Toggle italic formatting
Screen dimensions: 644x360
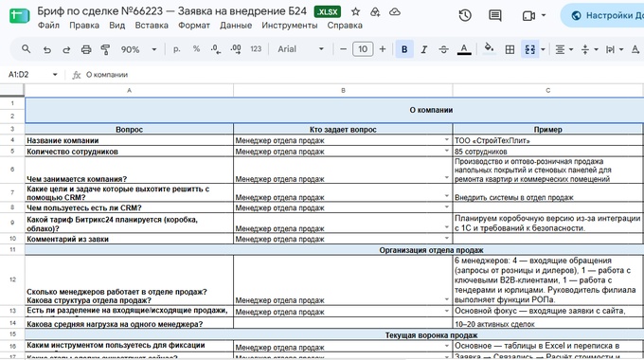(x=424, y=49)
